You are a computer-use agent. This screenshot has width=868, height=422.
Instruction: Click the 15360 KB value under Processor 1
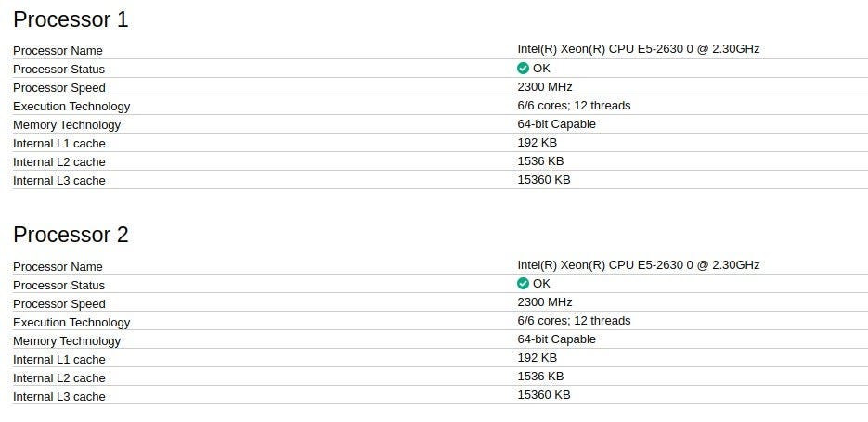point(544,180)
